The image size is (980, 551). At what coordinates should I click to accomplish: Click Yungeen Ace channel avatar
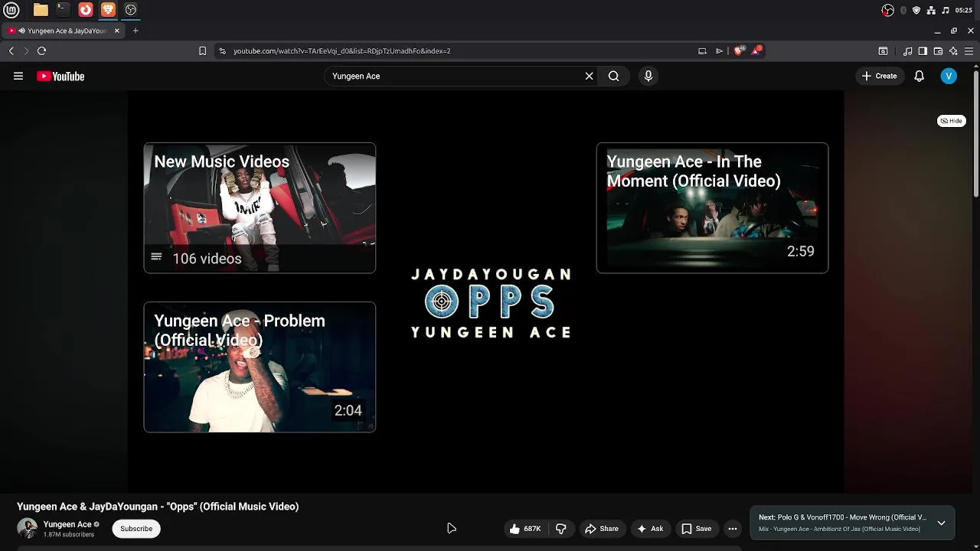pyautogui.click(x=27, y=528)
